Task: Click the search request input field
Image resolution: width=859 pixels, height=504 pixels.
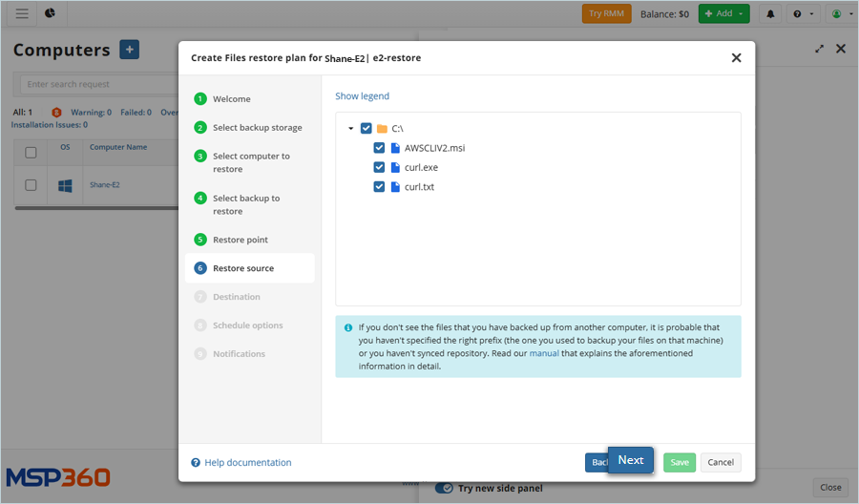Action: (95, 84)
